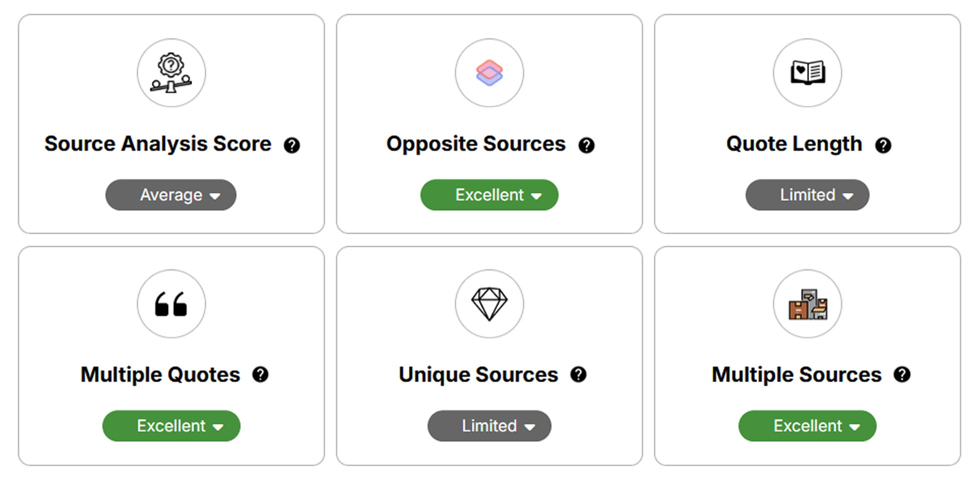
Task: Expand the Excellent dropdown under Opposite Sources
Action: [489, 195]
